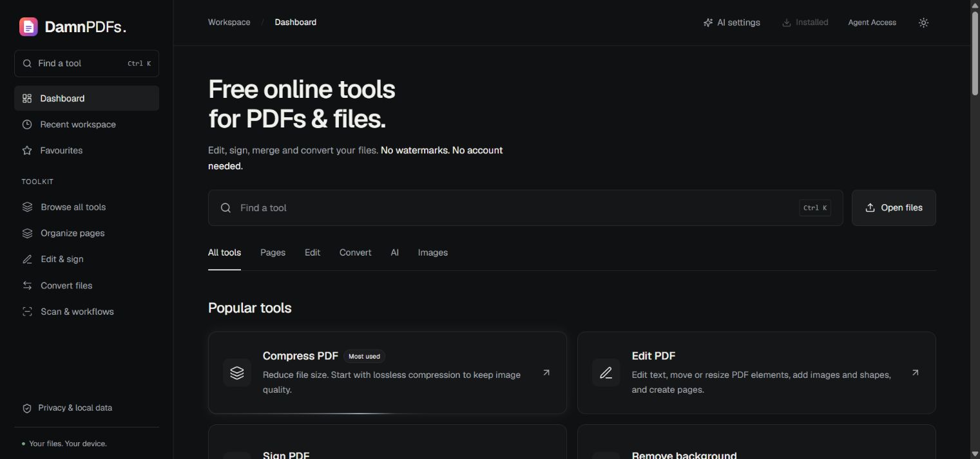Switch to the Images tab
This screenshot has height=459, width=980.
click(x=432, y=252)
